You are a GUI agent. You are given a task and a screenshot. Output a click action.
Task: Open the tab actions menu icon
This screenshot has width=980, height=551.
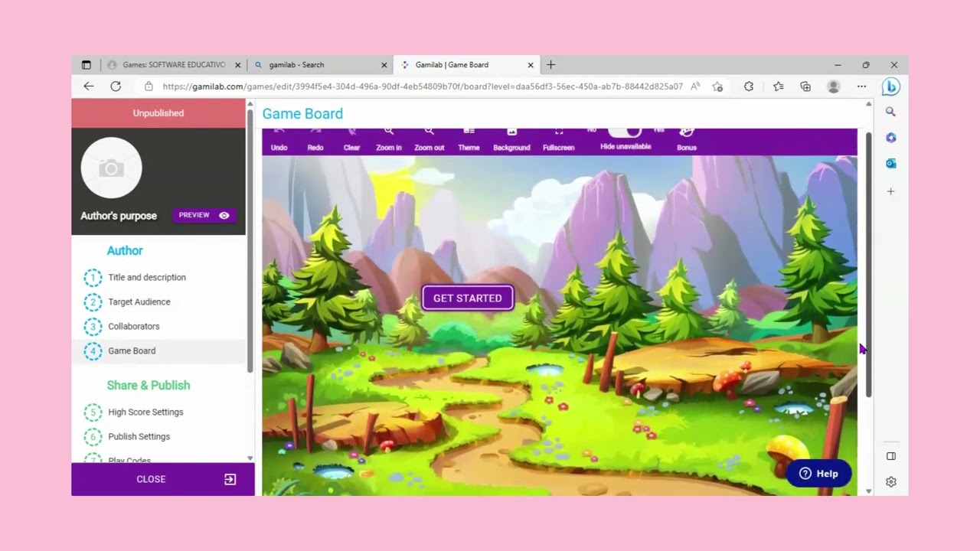point(86,65)
